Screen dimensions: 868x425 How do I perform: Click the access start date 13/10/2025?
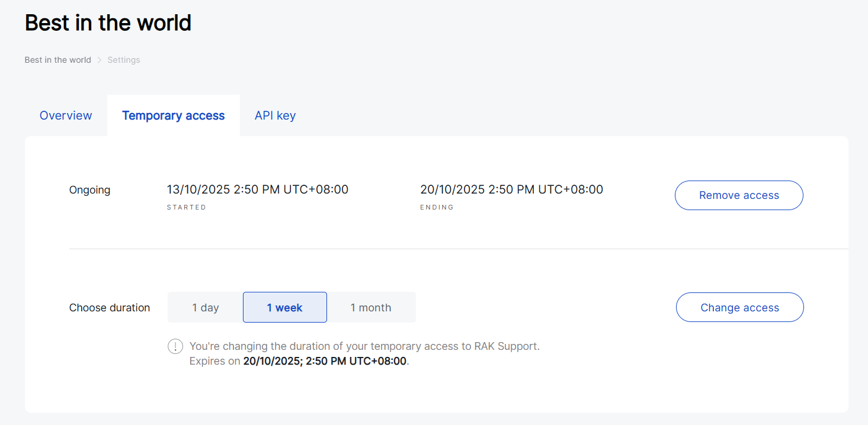click(258, 190)
